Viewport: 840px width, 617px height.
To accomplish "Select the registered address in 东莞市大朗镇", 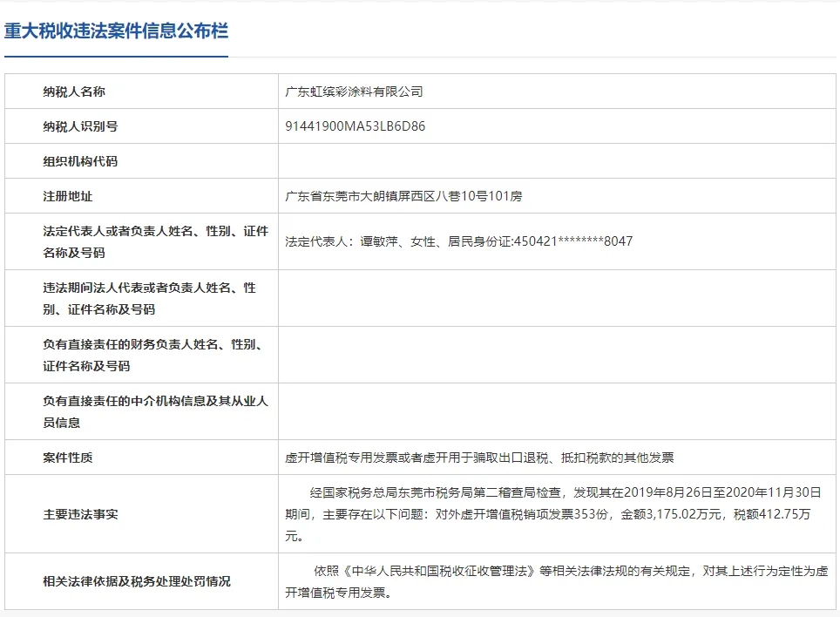I will tap(403, 196).
